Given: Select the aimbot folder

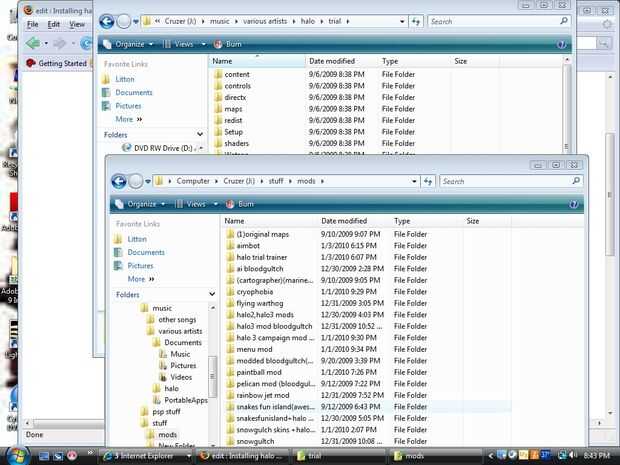Looking at the screenshot, I should tap(248, 246).
